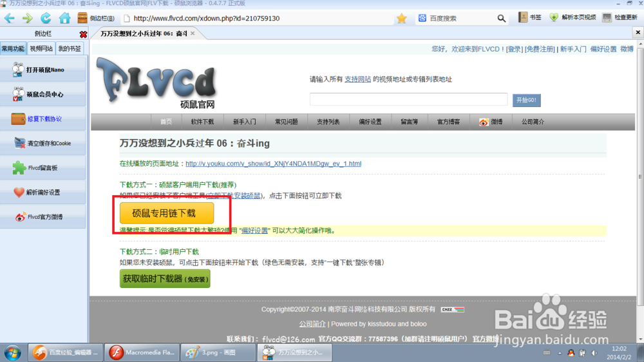644x362 pixels.
Task: Open 解析偏好设置 in sidebar
Action: (x=43, y=193)
